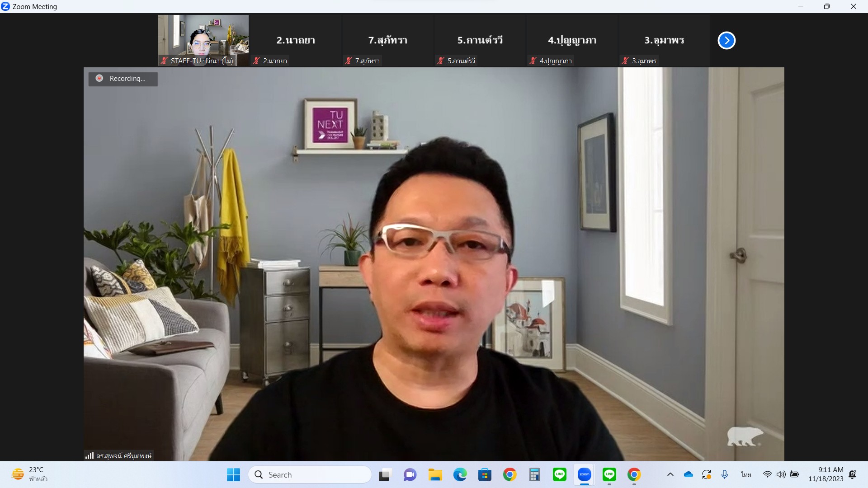Open the clock showing 9:11 AM

(x=826, y=474)
